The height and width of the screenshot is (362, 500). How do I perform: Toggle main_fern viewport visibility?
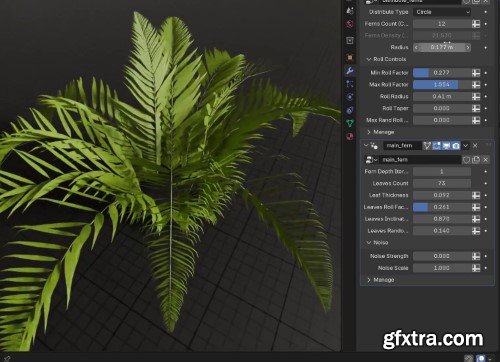click(x=446, y=146)
